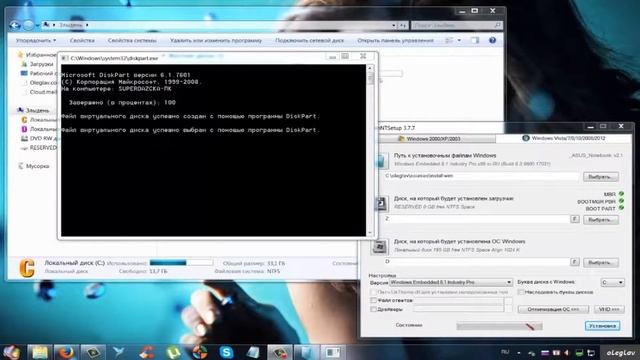Image resolution: width=640 pixels, height=360 pixels.
Task: Click the Состояние progress bar
Action: (499, 326)
